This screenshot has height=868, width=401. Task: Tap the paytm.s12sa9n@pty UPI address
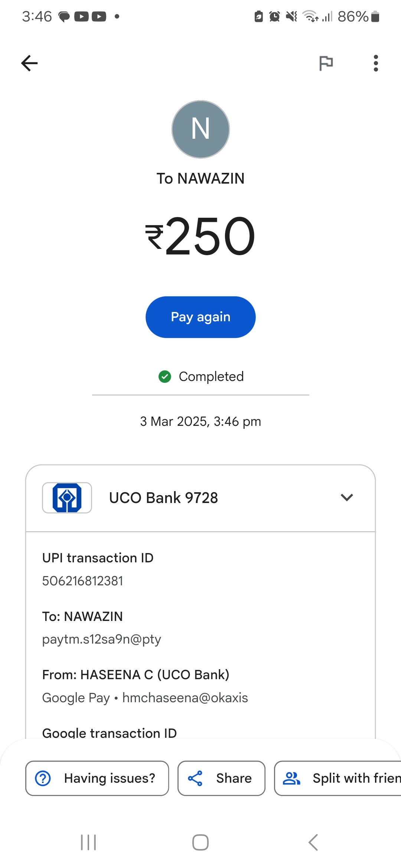(x=101, y=639)
